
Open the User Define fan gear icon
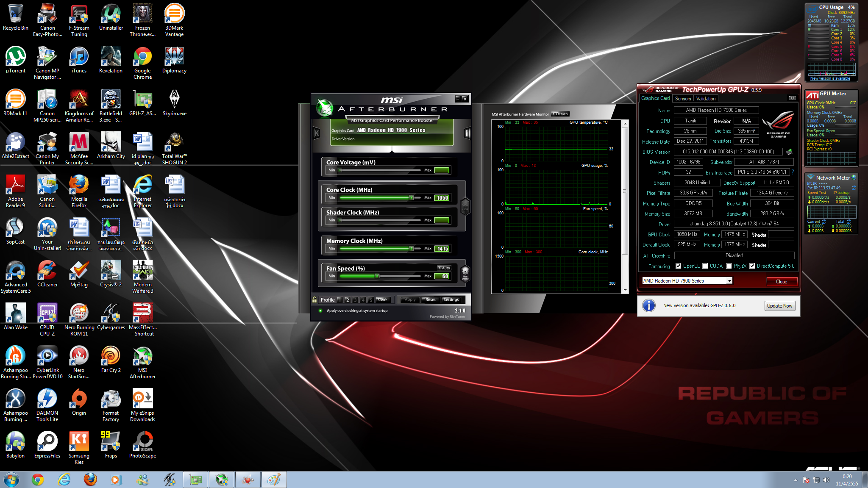[x=465, y=272]
